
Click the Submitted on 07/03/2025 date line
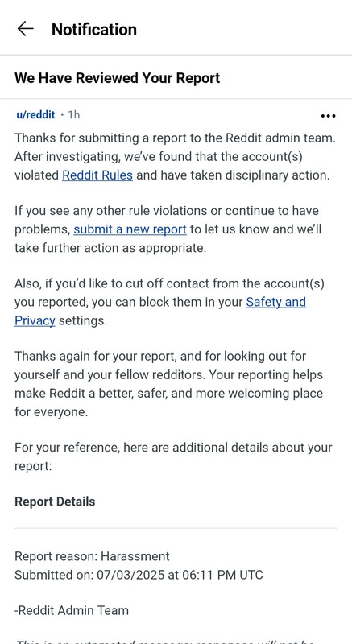pos(139,575)
